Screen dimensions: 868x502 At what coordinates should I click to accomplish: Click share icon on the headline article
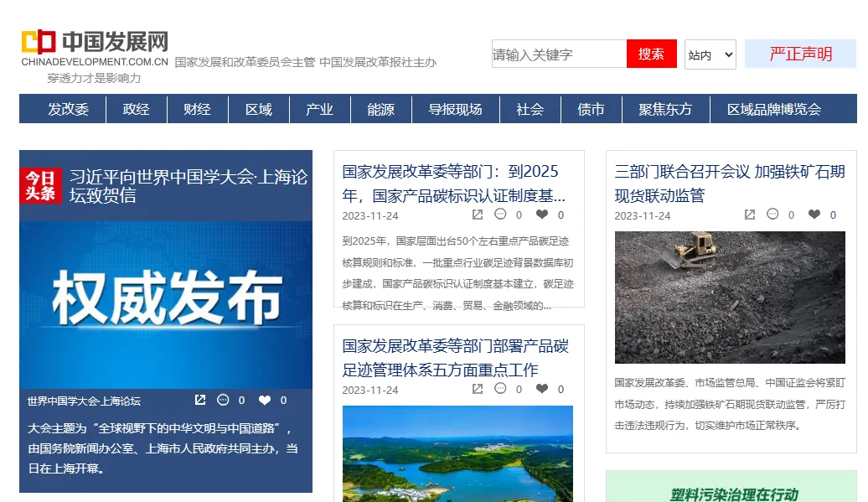pyautogui.click(x=200, y=401)
